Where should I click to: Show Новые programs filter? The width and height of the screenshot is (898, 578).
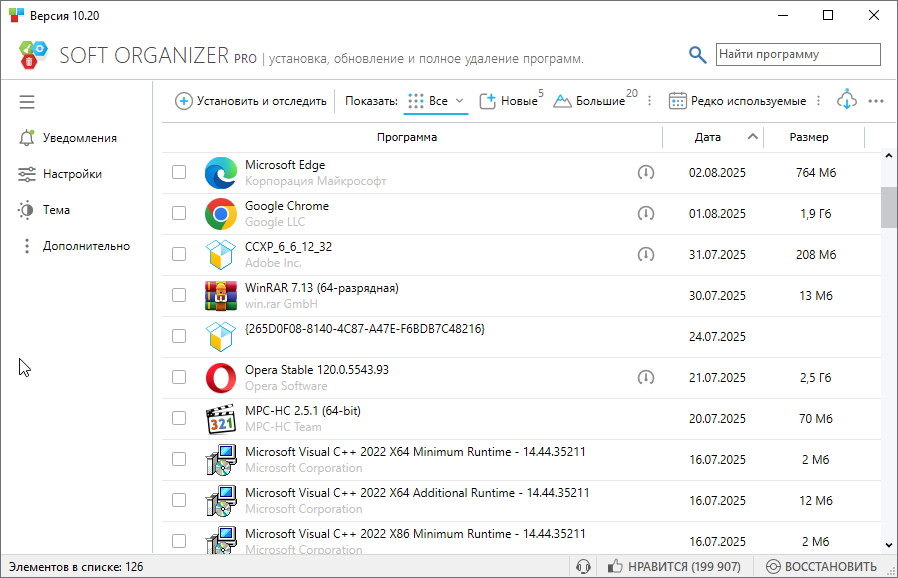click(x=510, y=101)
